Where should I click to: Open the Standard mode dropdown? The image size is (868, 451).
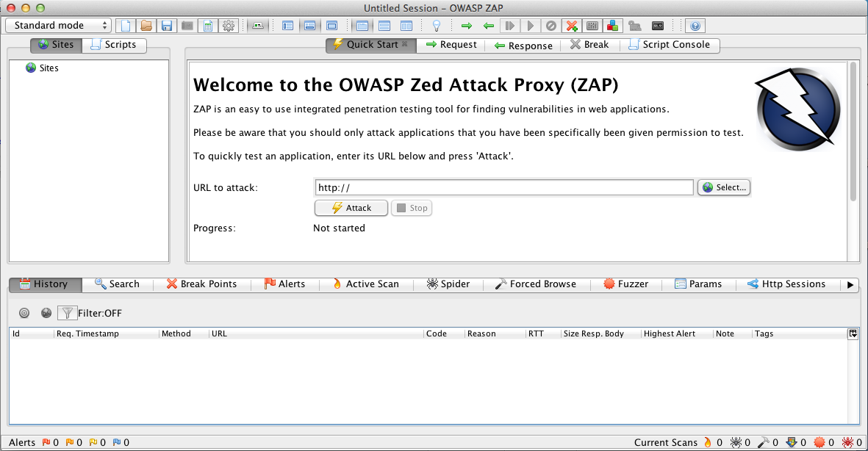click(59, 26)
